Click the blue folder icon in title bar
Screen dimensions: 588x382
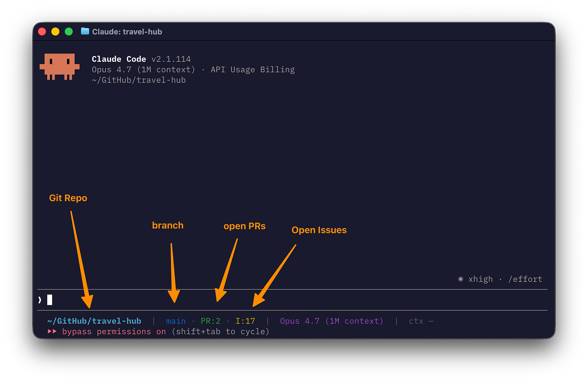coord(85,31)
